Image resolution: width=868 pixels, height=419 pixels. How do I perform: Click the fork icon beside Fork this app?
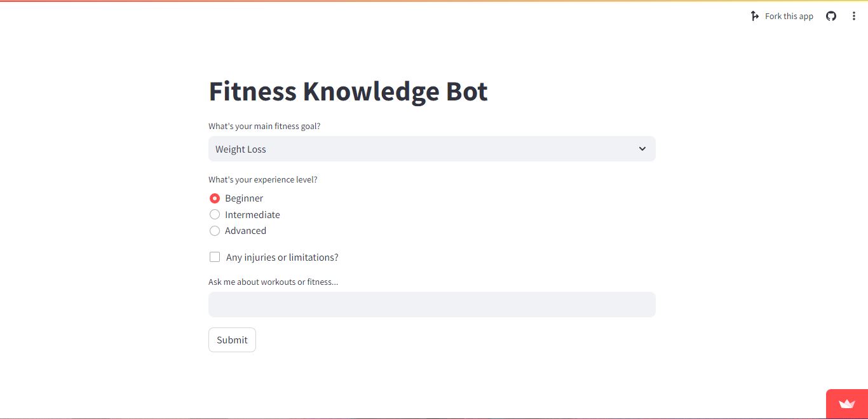click(754, 16)
